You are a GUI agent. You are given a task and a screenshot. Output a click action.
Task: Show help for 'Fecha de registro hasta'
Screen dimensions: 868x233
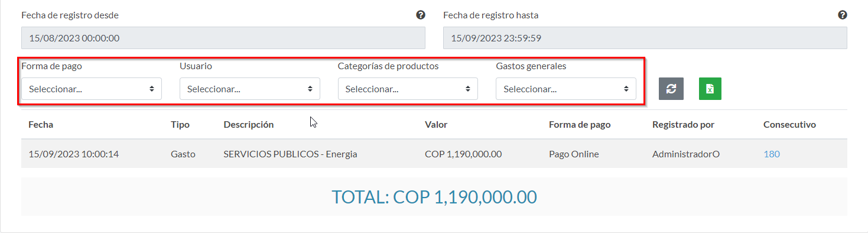(x=843, y=15)
